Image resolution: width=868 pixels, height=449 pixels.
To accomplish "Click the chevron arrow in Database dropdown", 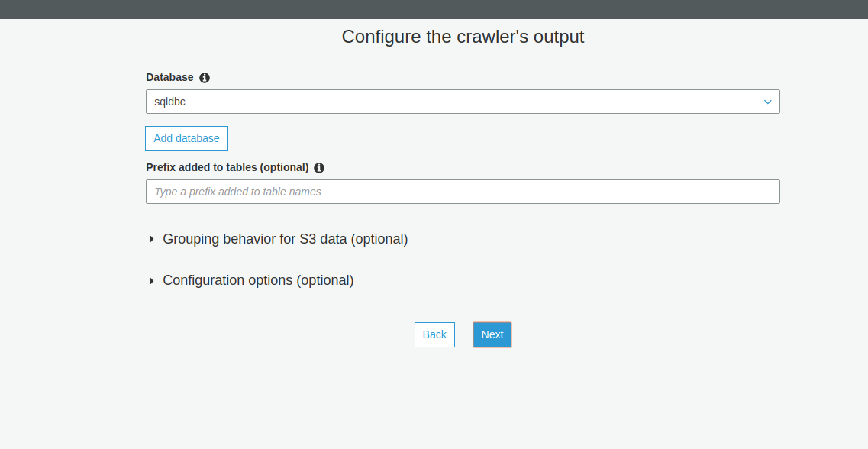I will (767, 102).
